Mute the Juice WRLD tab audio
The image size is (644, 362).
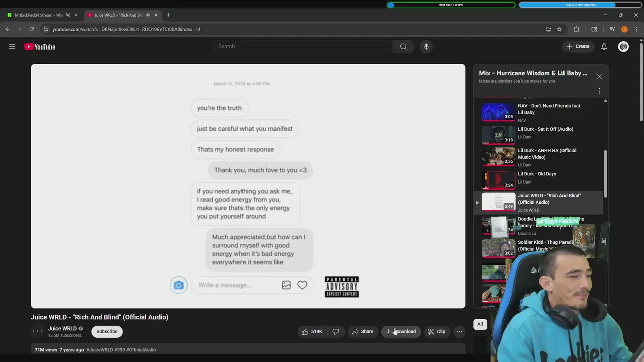tap(148, 15)
